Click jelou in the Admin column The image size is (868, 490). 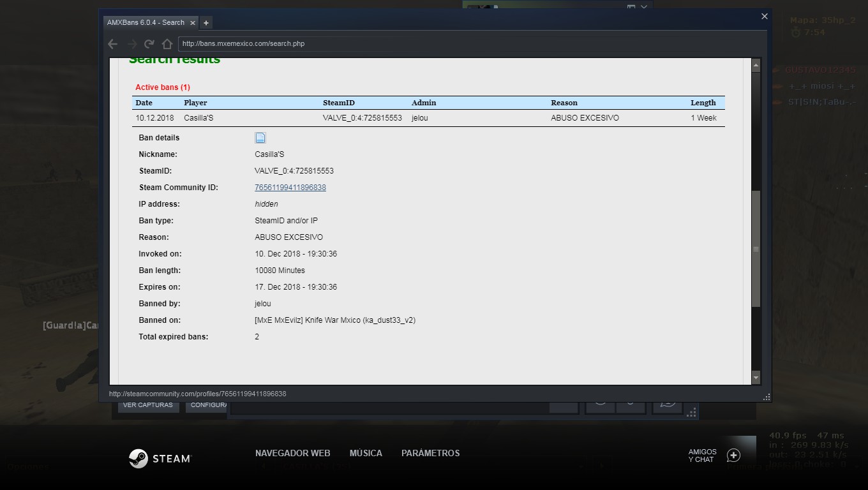[420, 118]
